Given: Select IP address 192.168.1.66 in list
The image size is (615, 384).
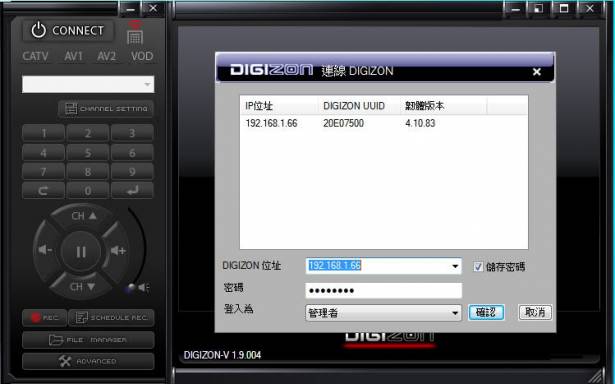Looking at the screenshot, I should pyautogui.click(x=271, y=123).
